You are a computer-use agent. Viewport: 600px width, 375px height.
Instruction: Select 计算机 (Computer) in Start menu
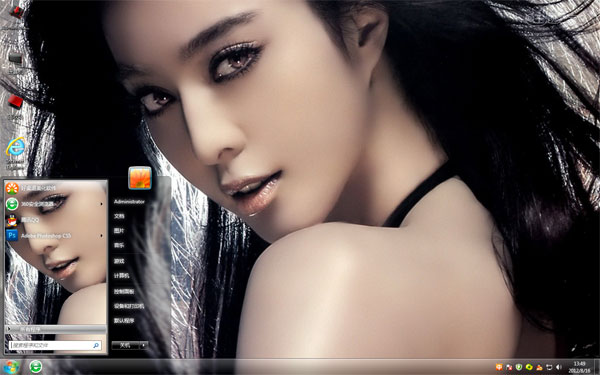click(x=121, y=276)
